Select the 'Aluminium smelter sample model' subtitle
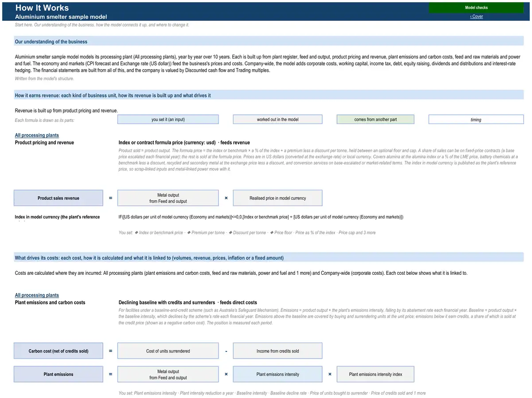 click(61, 17)
